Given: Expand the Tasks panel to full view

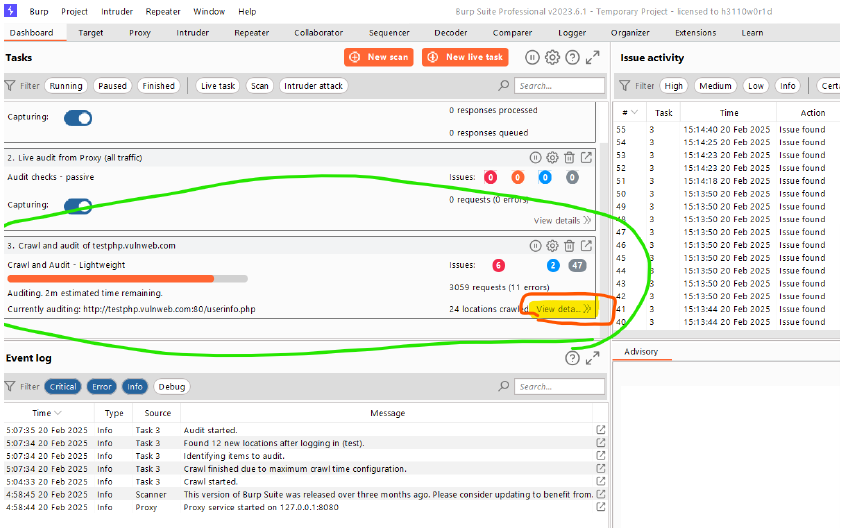Looking at the screenshot, I should click(593, 57).
